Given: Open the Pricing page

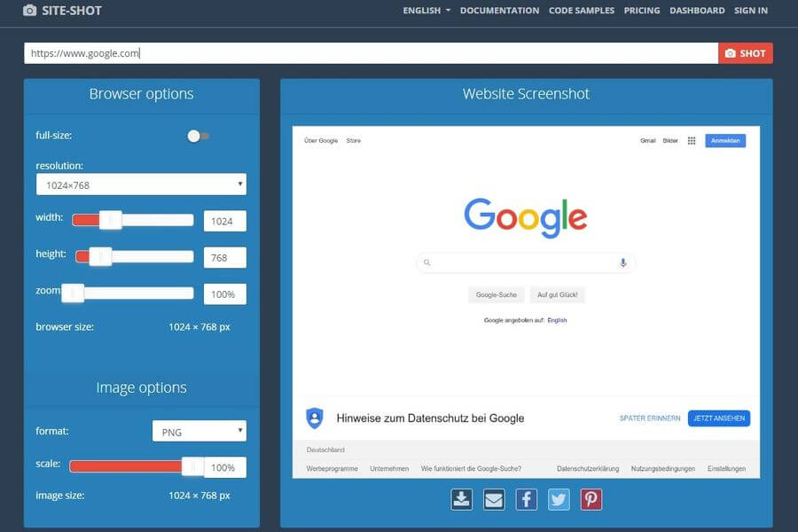Looking at the screenshot, I should (642, 10).
